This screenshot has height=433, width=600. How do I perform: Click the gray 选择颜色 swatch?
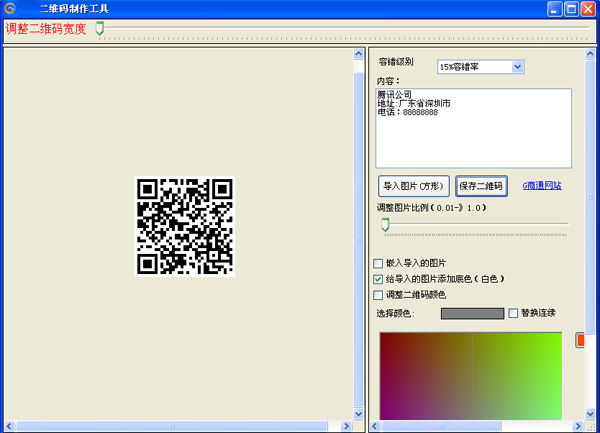coord(473,314)
